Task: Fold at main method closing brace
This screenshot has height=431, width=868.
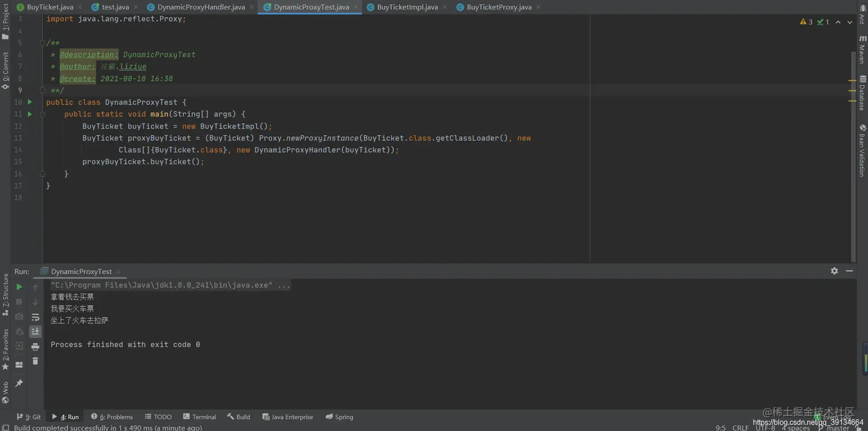Action: 42,174
